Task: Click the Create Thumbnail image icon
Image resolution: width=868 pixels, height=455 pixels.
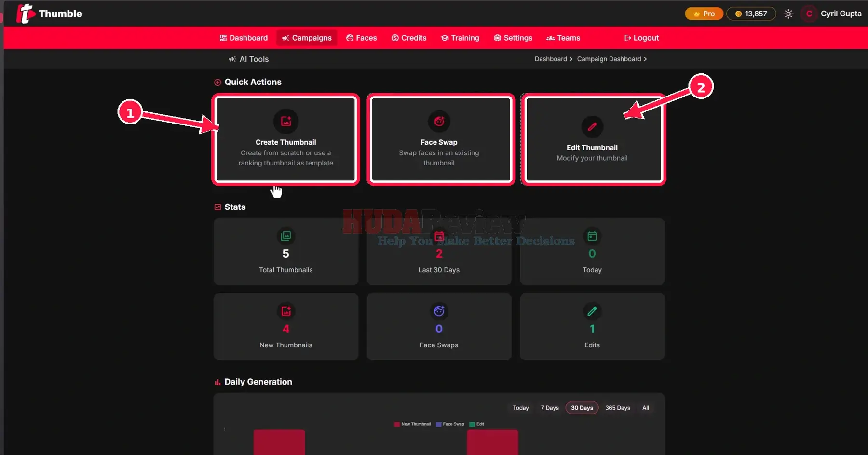Action: pyautogui.click(x=286, y=121)
